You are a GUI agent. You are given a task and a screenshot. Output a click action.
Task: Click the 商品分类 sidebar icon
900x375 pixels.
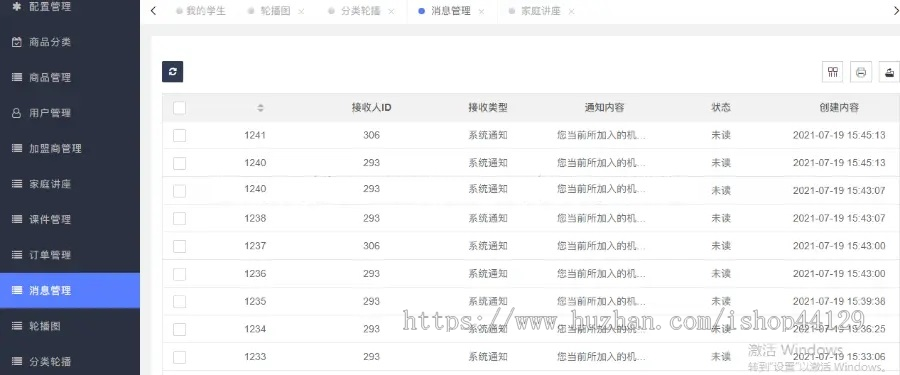tap(17, 42)
